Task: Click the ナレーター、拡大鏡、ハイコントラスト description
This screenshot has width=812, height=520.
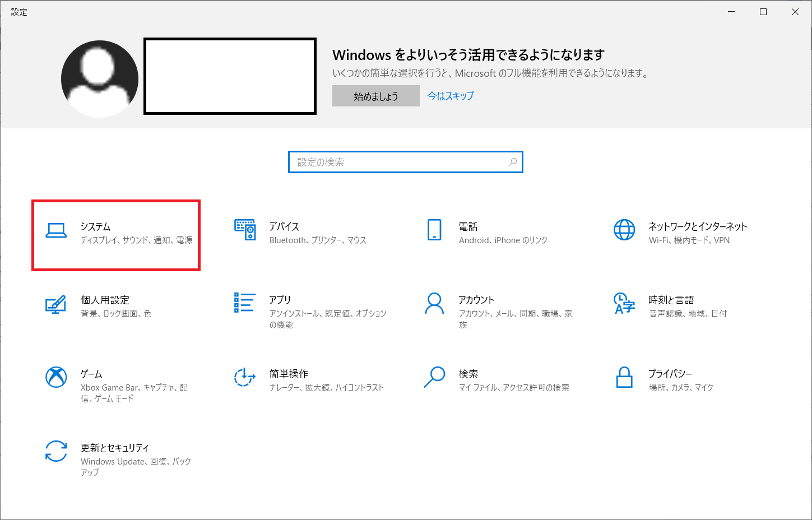Action: [327, 387]
